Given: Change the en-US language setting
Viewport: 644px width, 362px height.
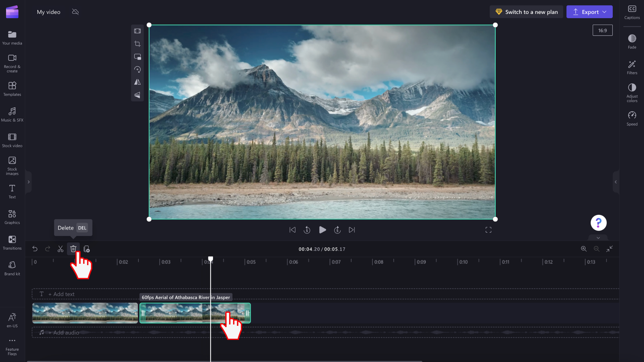Looking at the screenshot, I should pyautogui.click(x=12, y=320).
